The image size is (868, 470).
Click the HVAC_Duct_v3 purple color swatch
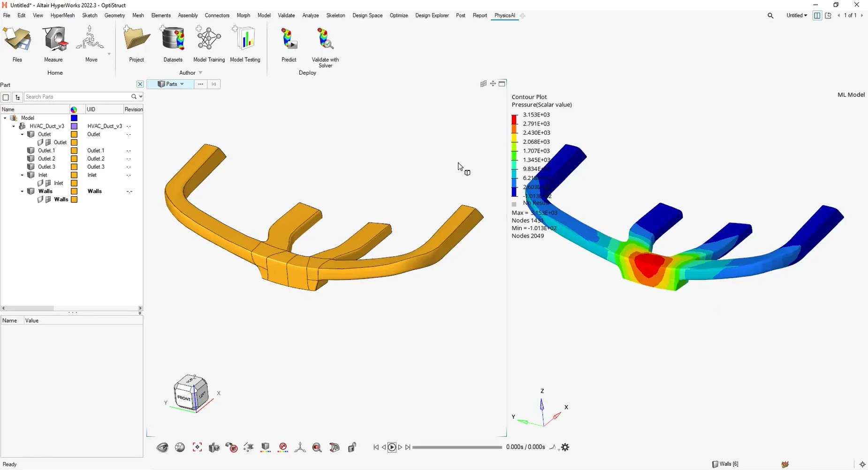pyautogui.click(x=74, y=126)
